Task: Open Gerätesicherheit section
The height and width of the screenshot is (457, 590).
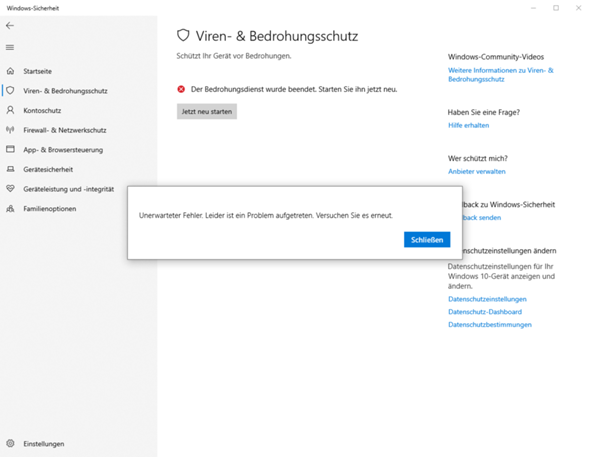Action: [48, 169]
